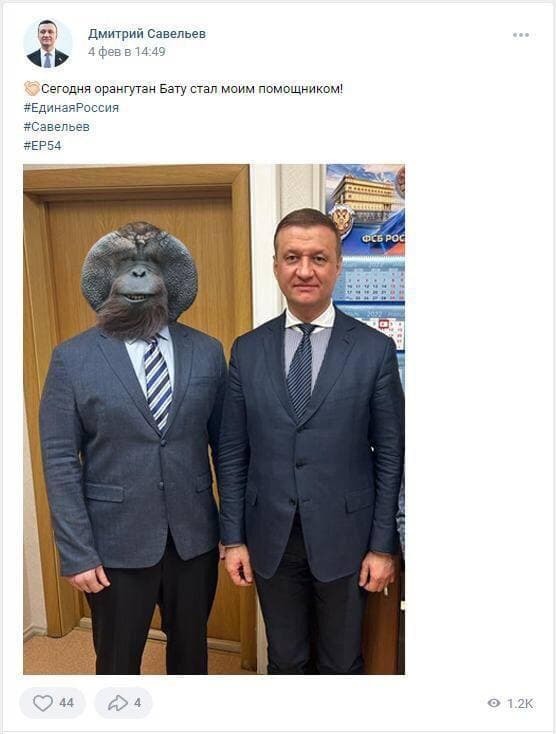This screenshot has width=556, height=734.
Task: Open the attached photo in viewer
Action: click(214, 419)
